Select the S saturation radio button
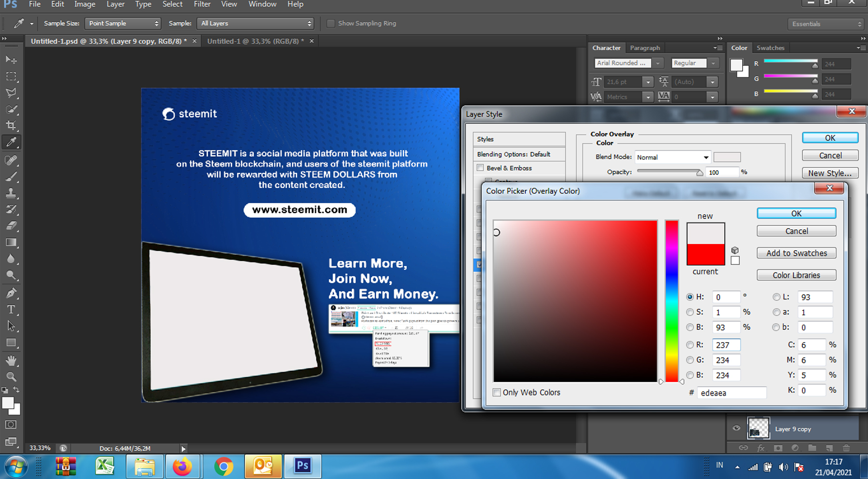Image resolution: width=868 pixels, height=479 pixels. coord(690,312)
